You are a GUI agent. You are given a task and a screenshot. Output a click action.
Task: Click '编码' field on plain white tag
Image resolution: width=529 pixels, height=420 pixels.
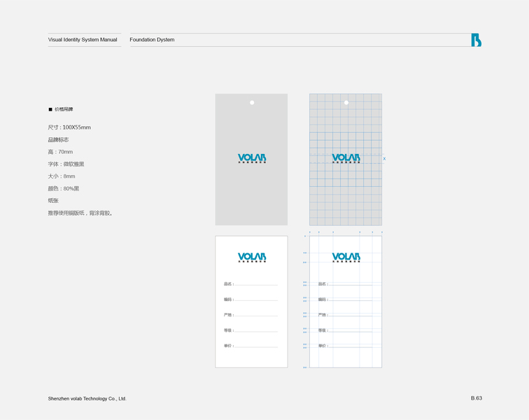tap(251, 300)
